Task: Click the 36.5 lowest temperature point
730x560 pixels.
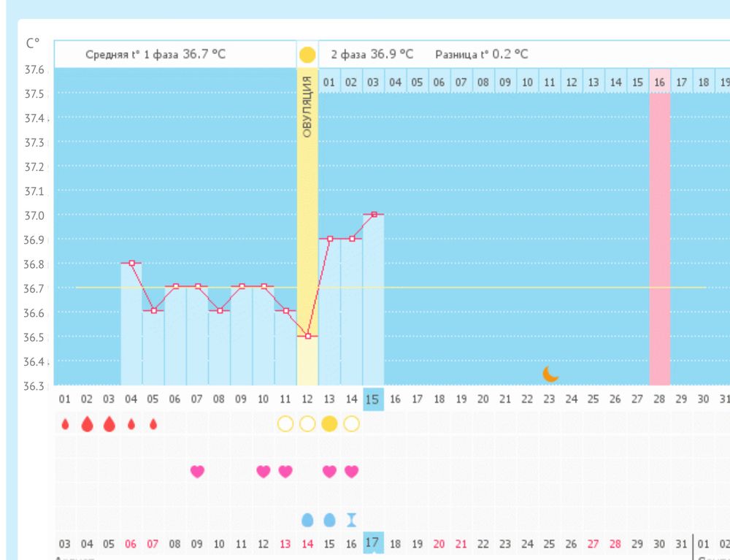Action: pyautogui.click(x=308, y=336)
